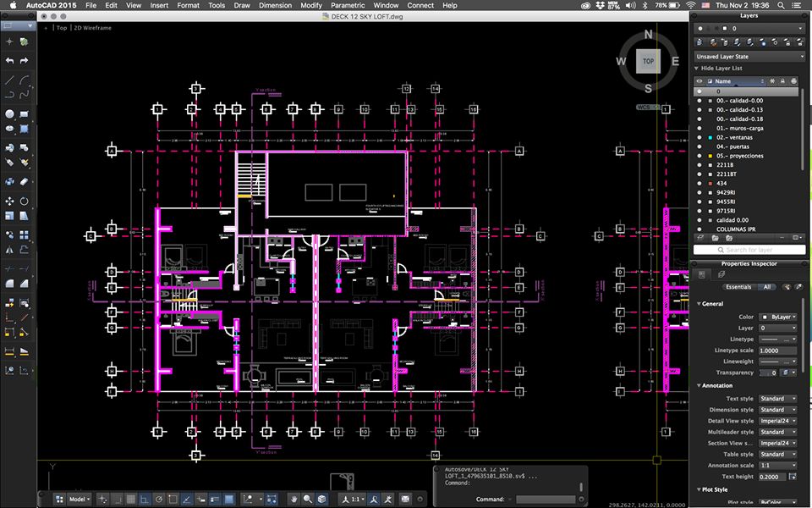Select the Move tool icon
The height and width of the screenshot is (508, 812).
[9, 201]
